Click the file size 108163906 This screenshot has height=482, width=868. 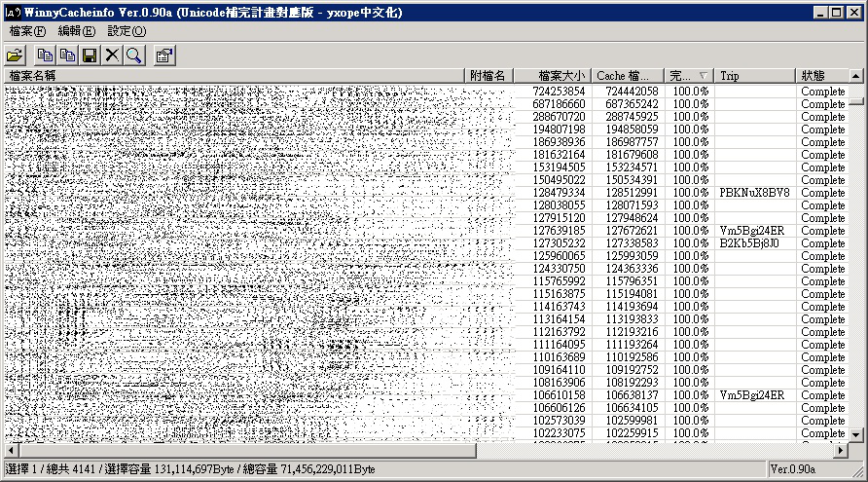559,383
